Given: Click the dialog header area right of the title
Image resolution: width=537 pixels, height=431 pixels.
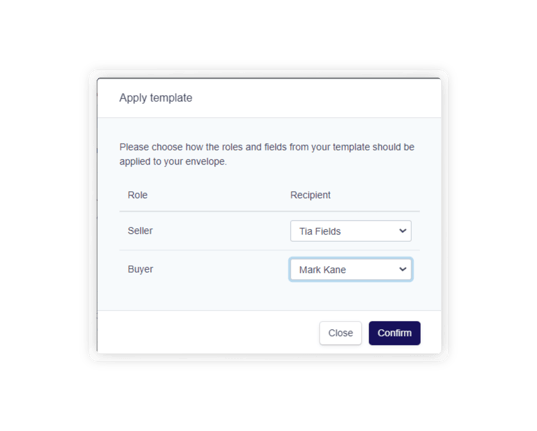Looking at the screenshot, I should (x=315, y=98).
